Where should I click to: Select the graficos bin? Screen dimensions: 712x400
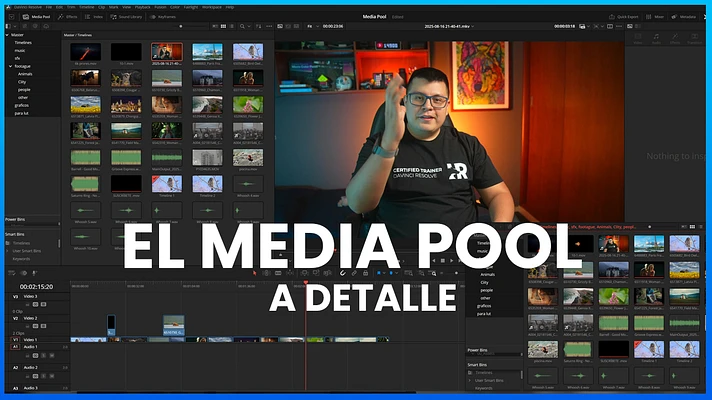pos(21,105)
